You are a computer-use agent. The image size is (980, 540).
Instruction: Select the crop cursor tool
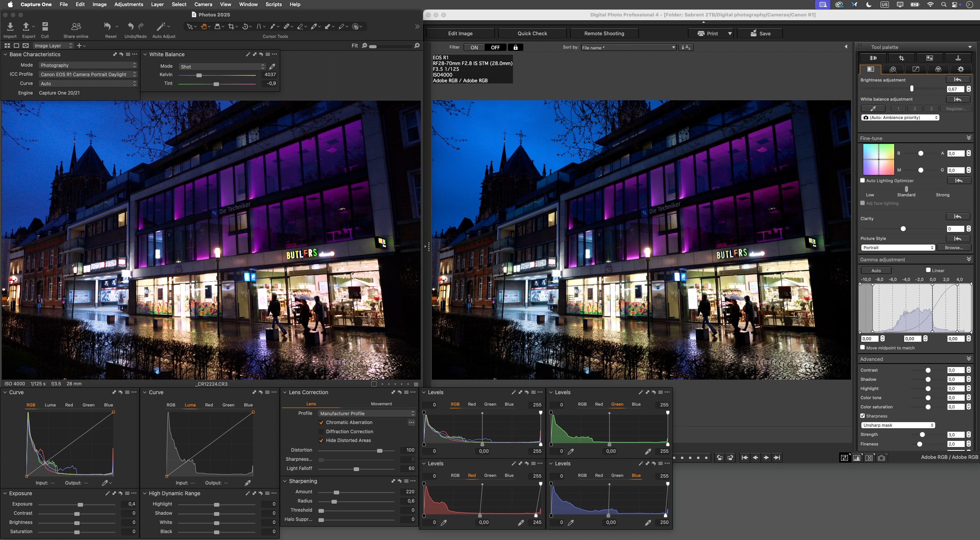pyautogui.click(x=231, y=26)
